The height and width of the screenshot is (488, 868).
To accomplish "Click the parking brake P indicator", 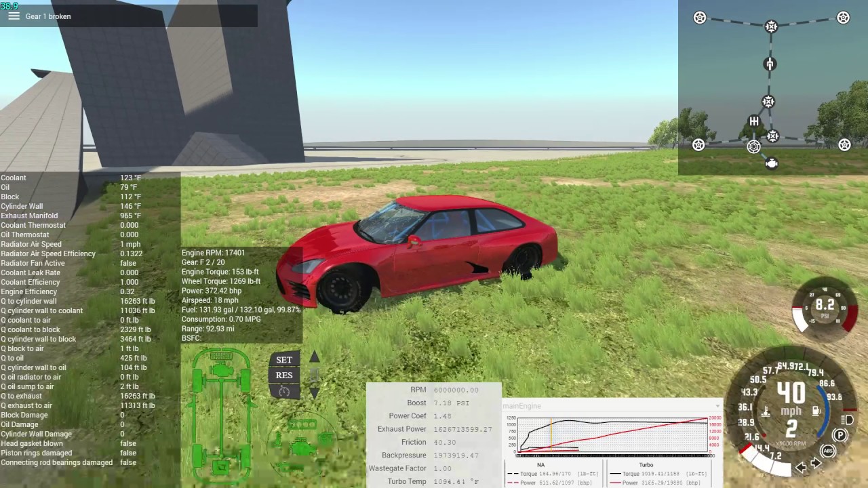I will 840,436.
